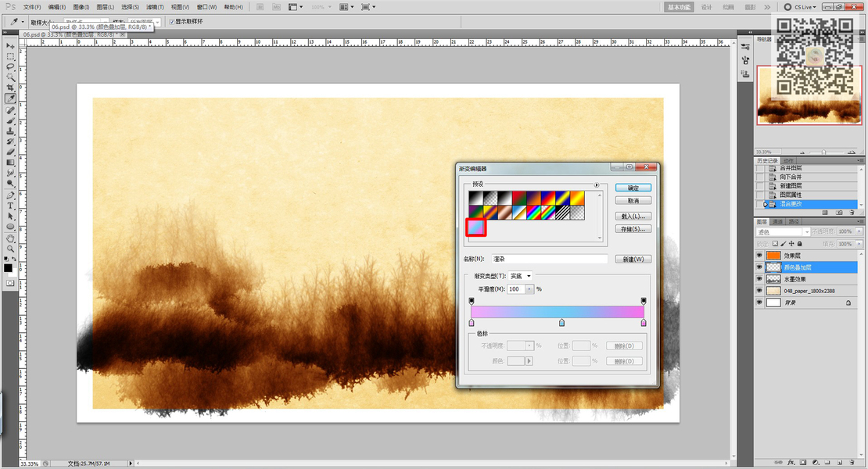This screenshot has height=469, width=868.
Task: Open the 渐变类型 dropdown
Action: pyautogui.click(x=520, y=276)
